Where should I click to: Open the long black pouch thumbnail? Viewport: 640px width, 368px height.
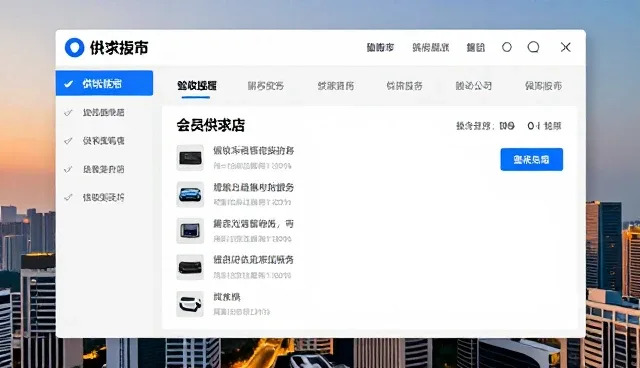tap(190, 267)
